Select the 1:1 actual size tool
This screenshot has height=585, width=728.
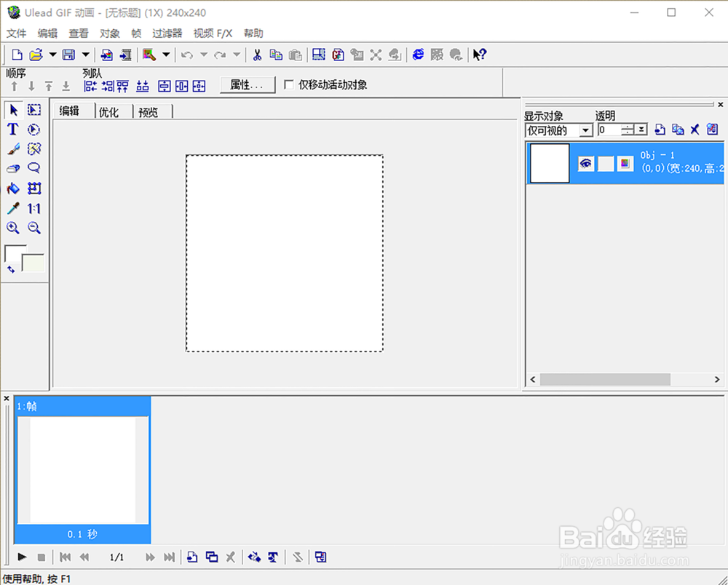34,208
